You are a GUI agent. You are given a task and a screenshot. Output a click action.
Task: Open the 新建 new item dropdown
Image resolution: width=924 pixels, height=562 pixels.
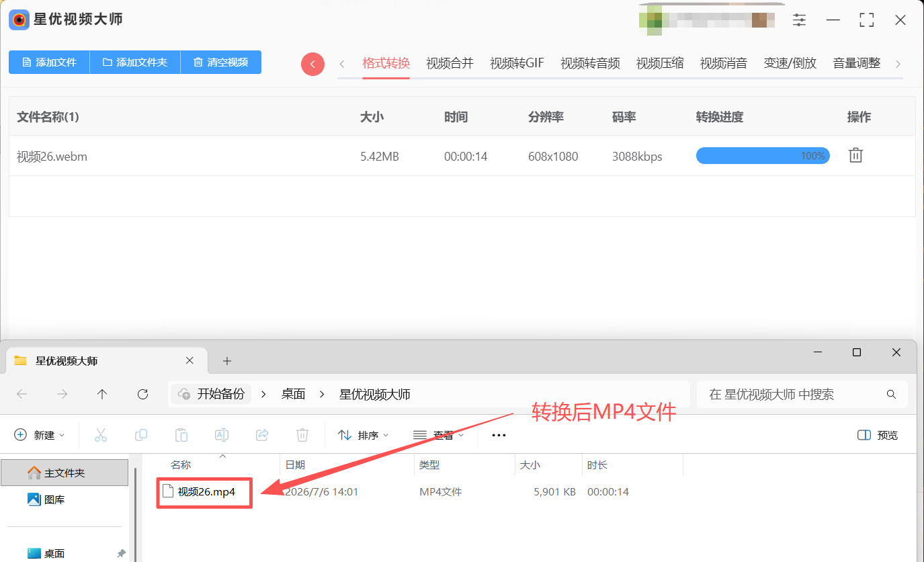tap(40, 435)
